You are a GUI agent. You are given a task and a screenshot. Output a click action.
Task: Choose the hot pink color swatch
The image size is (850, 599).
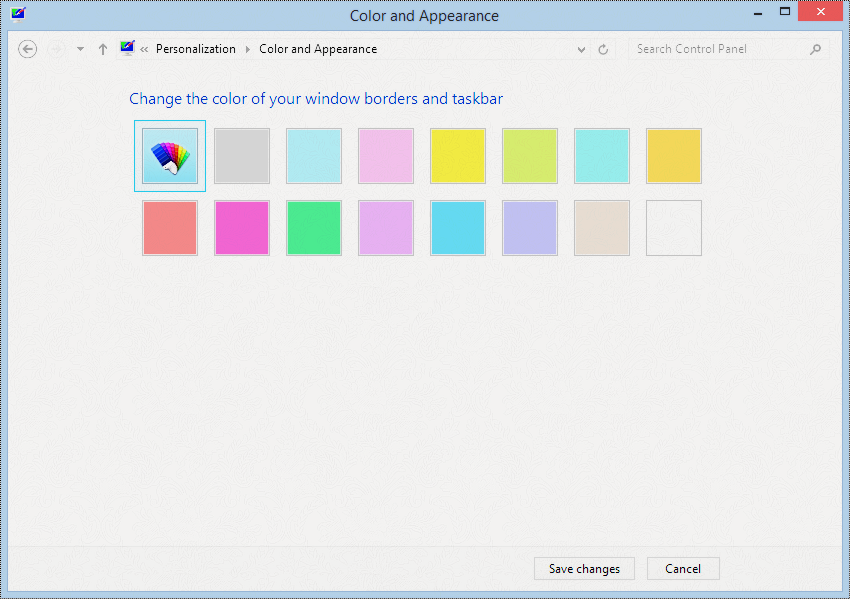(242, 228)
